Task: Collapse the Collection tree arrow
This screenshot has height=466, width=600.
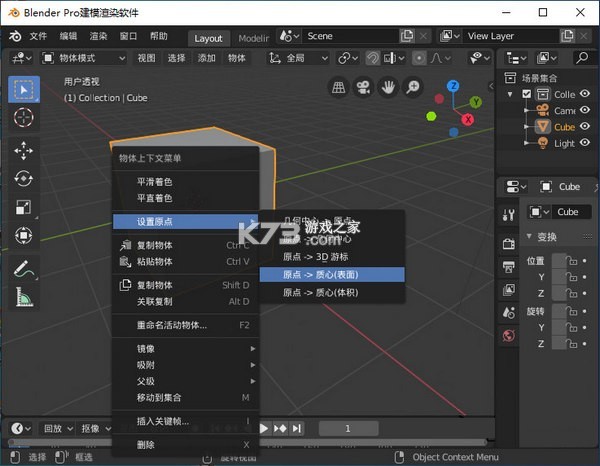Action: click(510, 94)
